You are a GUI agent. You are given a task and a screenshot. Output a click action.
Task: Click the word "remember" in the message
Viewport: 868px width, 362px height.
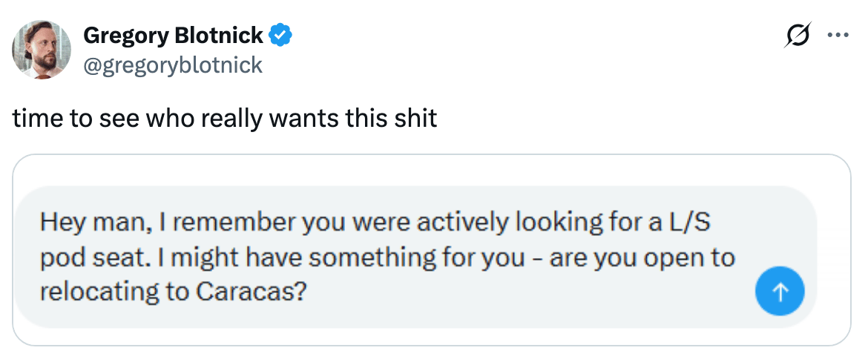pos(232,222)
